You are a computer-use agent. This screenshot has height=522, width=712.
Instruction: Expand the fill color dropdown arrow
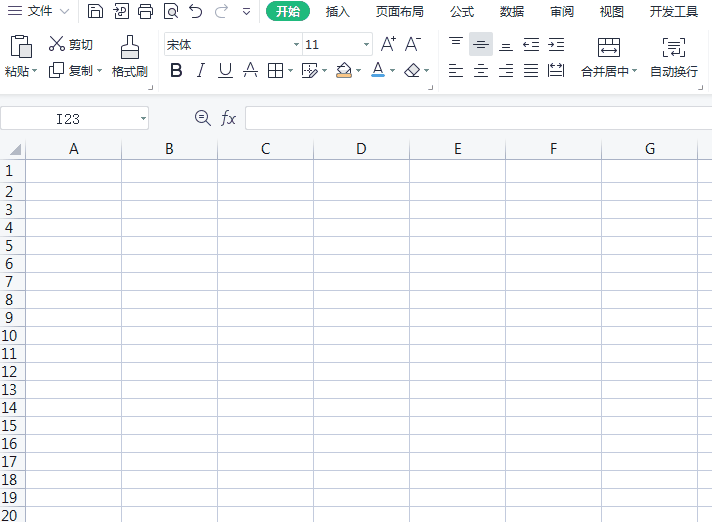359,71
